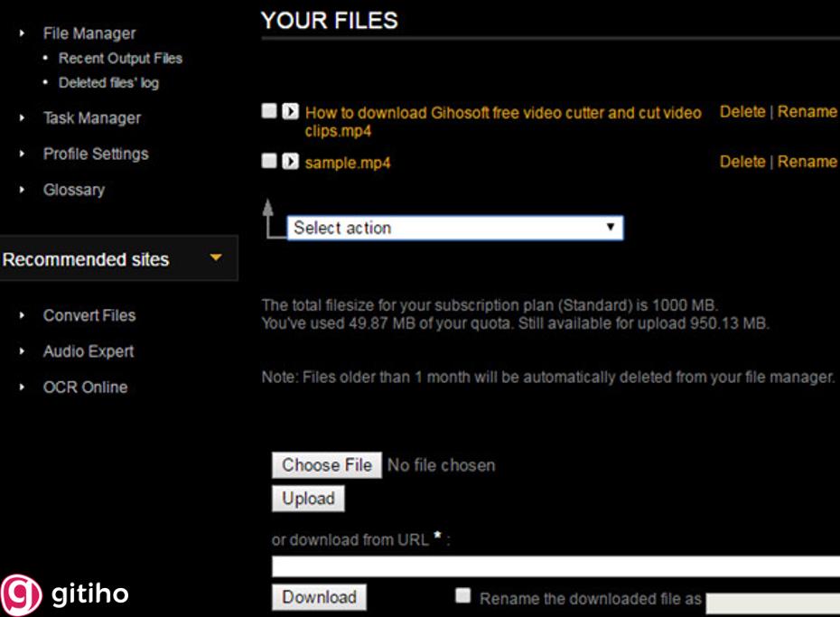Viewport: 840px width, 617px height.
Task: Open Profile Settings from sidebar
Action: 95,154
